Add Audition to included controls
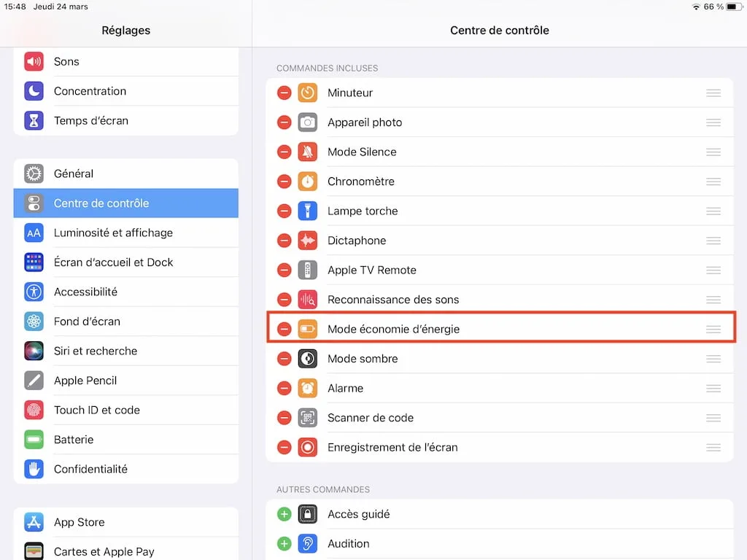Screen dimensions: 747x560 click(x=284, y=544)
